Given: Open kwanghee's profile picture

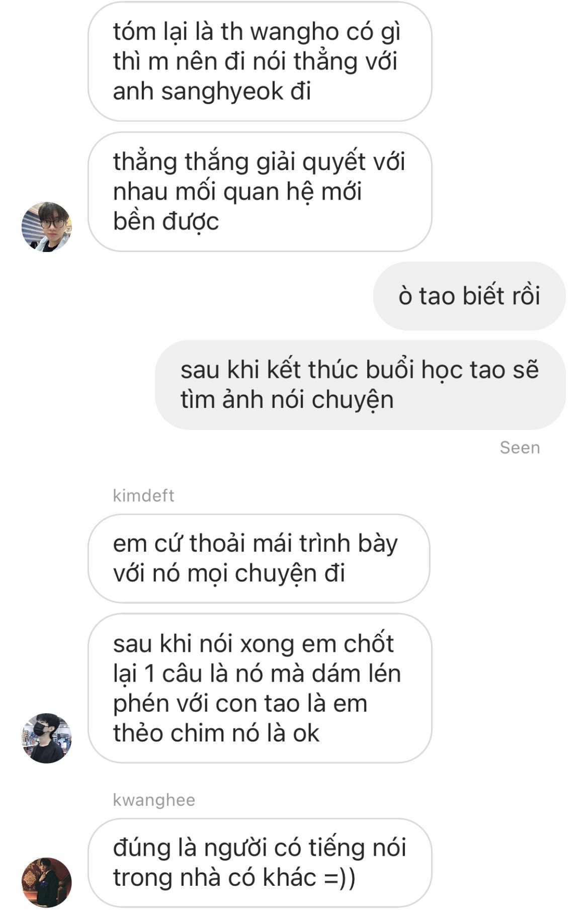Looking at the screenshot, I should pos(46,883).
